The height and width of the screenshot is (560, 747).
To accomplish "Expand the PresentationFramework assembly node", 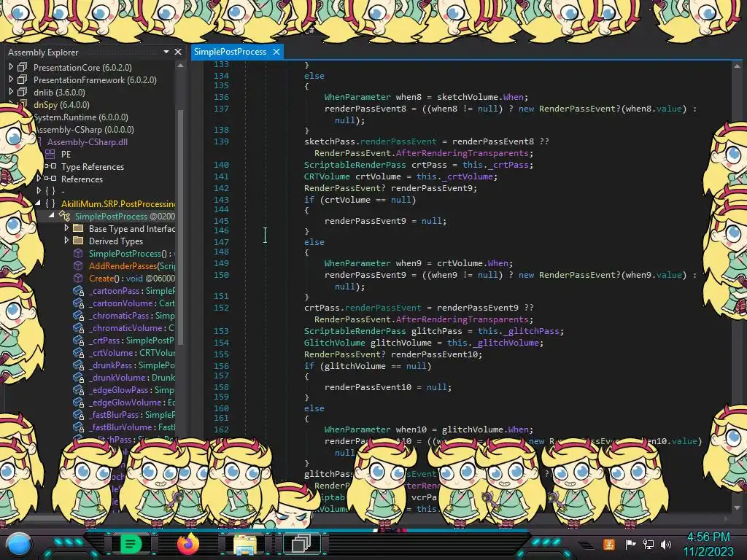I will click(x=11, y=79).
